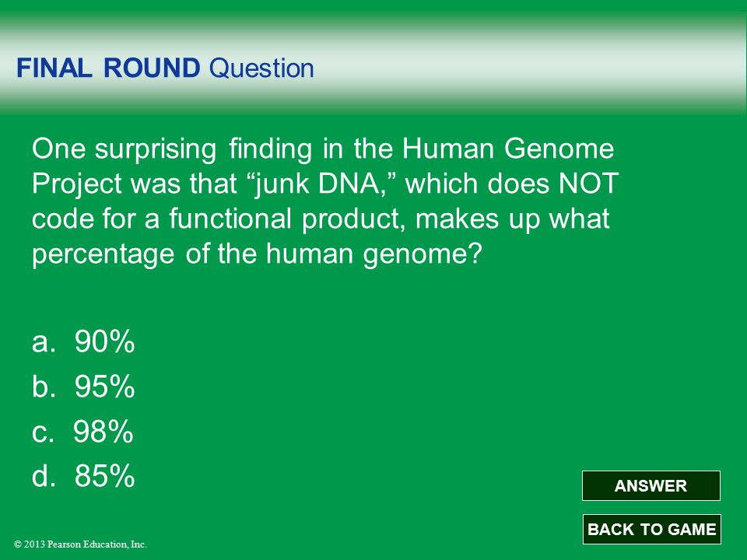Click the words Human Genome in the question
The width and height of the screenshot is (747, 560).
coord(508,149)
